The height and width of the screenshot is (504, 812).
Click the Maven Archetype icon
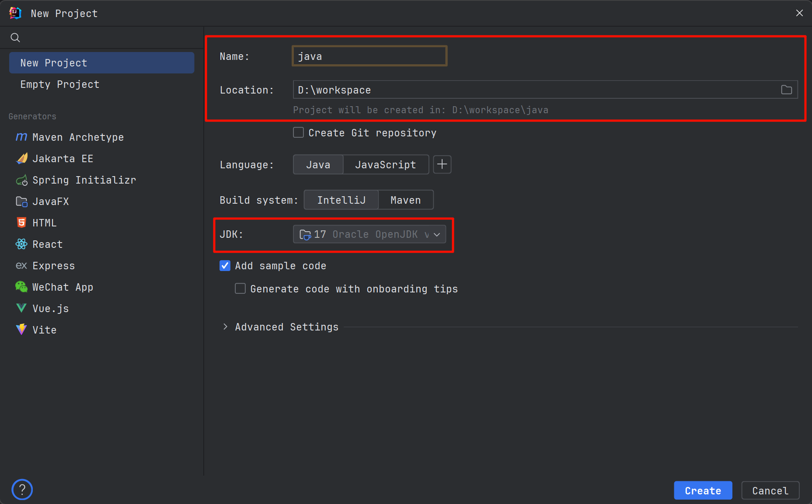tap(21, 137)
